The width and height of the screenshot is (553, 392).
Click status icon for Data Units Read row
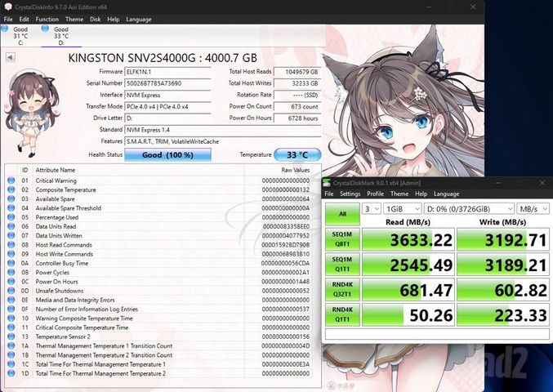[x=11, y=226]
